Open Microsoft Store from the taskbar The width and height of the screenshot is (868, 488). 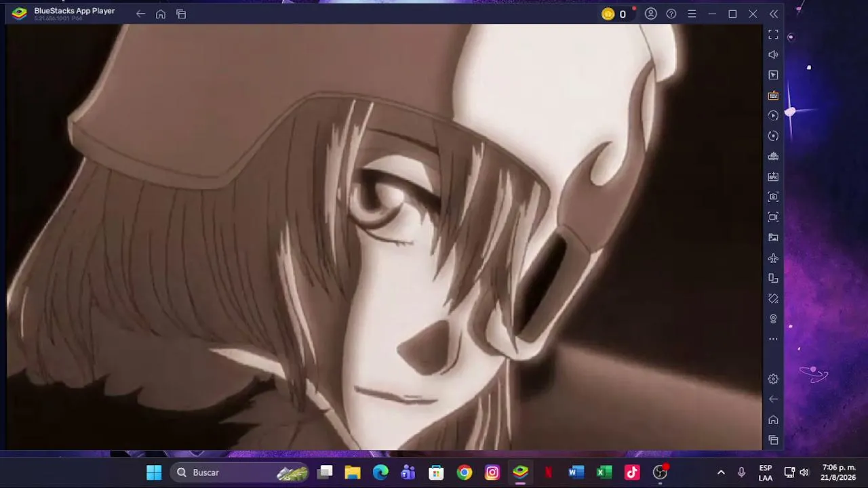436,472
